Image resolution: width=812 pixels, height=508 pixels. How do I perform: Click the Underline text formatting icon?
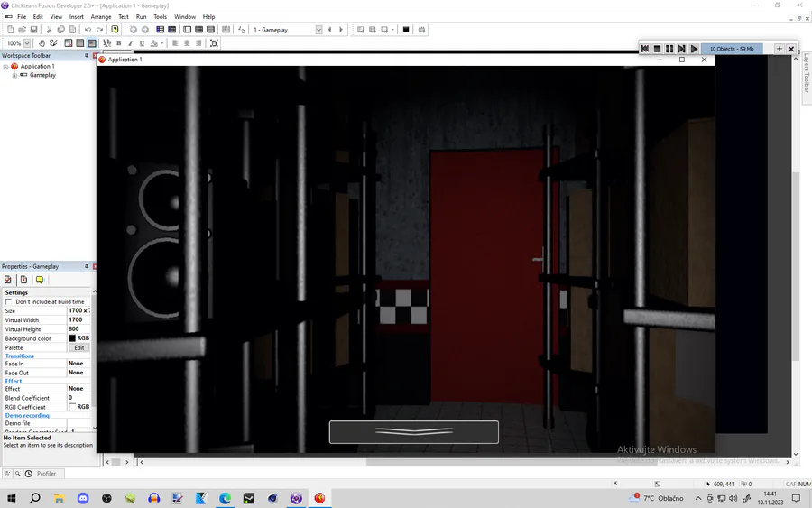coord(142,43)
